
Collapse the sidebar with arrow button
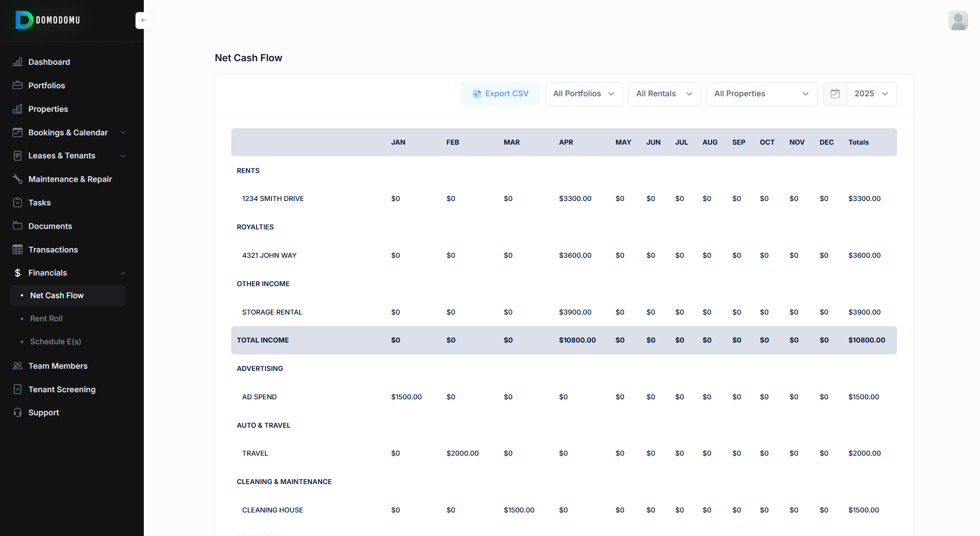(x=143, y=20)
